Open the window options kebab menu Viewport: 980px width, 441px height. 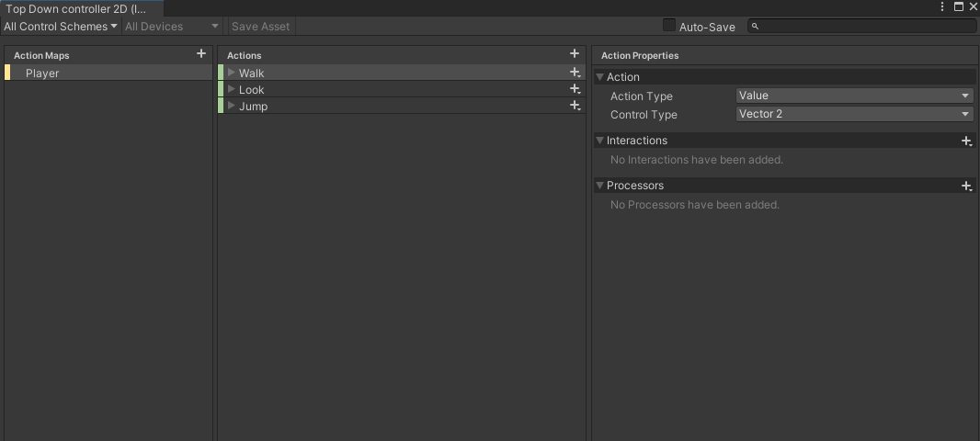click(x=942, y=6)
